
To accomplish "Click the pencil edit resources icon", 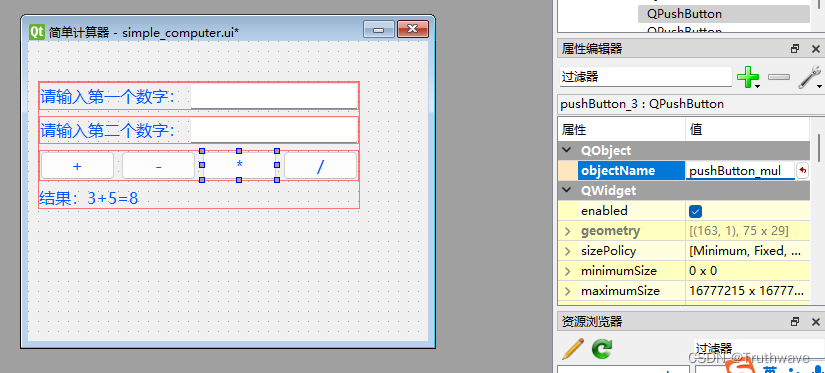I will (573, 349).
